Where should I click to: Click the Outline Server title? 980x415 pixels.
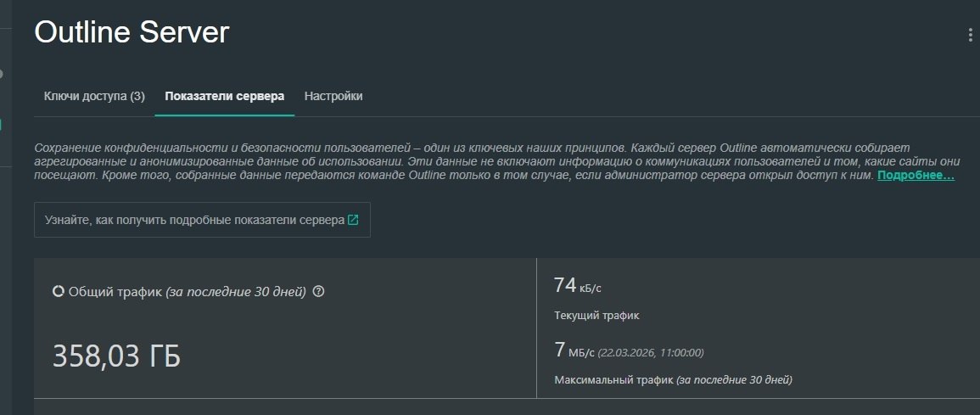click(x=132, y=32)
